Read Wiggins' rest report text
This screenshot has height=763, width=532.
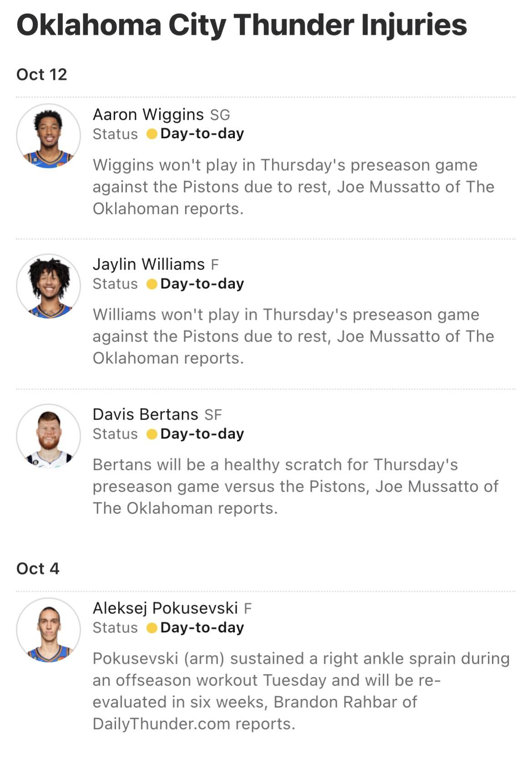click(x=293, y=187)
